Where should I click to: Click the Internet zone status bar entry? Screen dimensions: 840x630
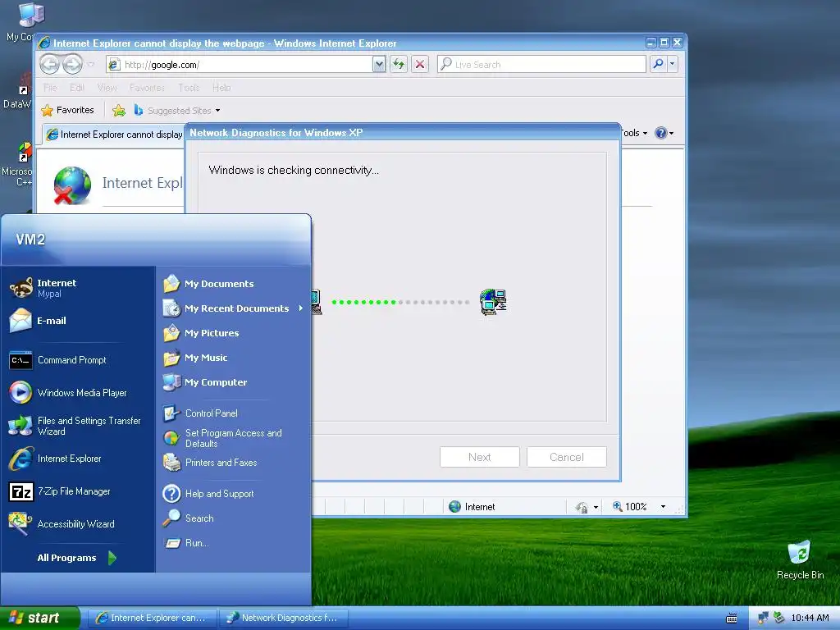(x=472, y=507)
